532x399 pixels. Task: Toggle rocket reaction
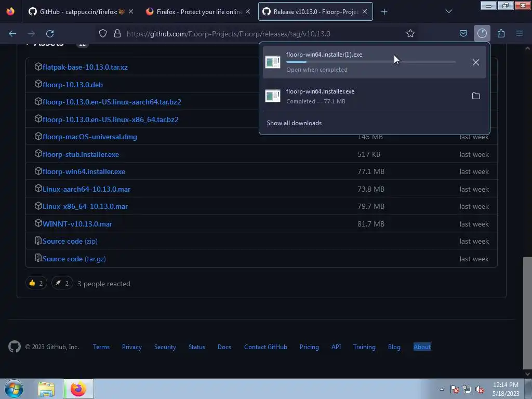(62, 283)
